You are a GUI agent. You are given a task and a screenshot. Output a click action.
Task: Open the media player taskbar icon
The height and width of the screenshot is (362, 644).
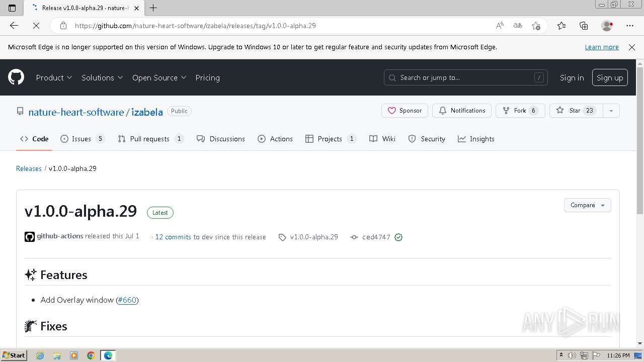[x=74, y=355]
